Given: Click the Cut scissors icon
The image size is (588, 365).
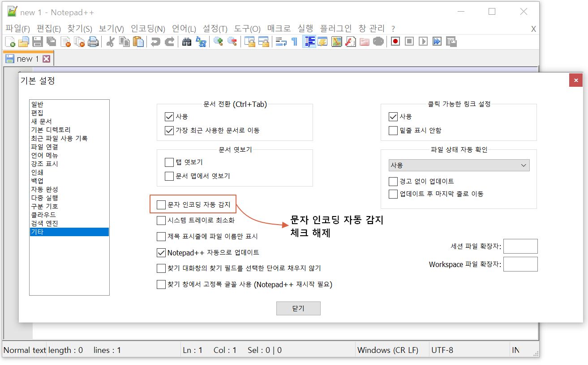Looking at the screenshot, I should [110, 42].
